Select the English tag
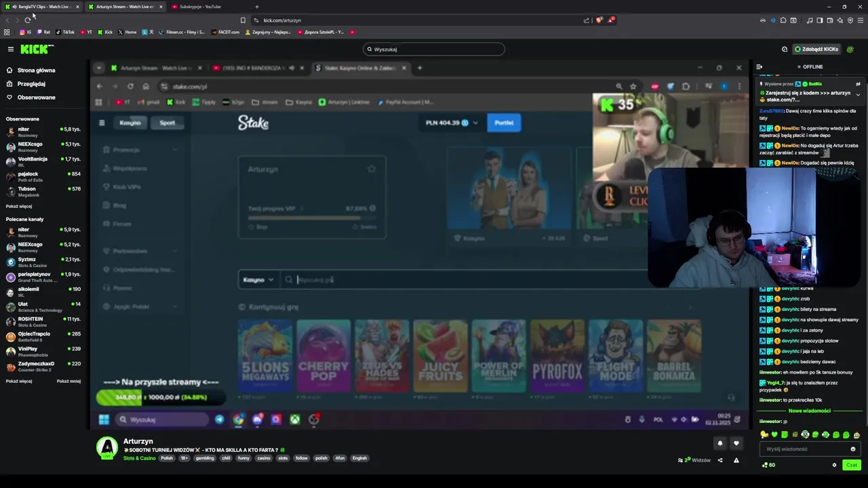This screenshot has width=868, height=488. click(x=359, y=458)
